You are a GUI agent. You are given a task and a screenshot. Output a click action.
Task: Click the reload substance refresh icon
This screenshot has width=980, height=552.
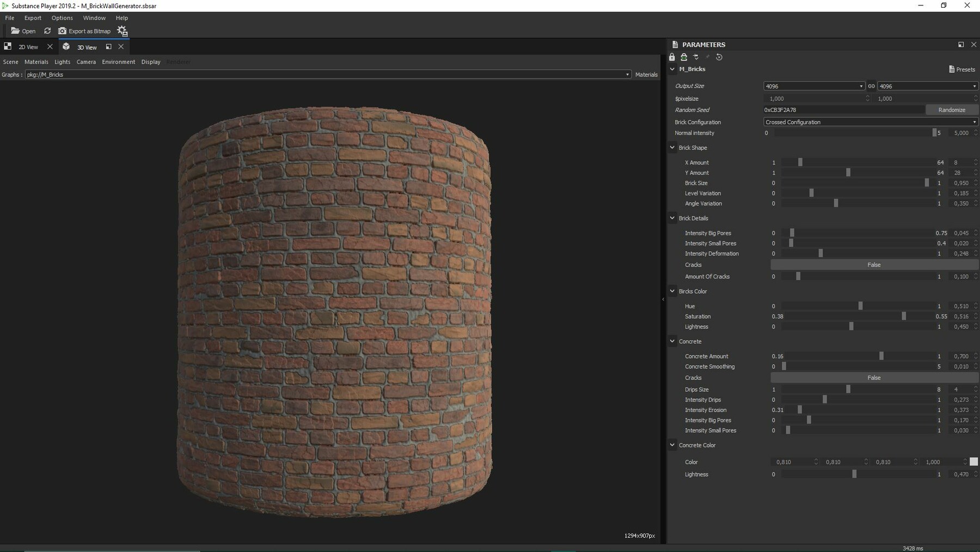pos(47,31)
